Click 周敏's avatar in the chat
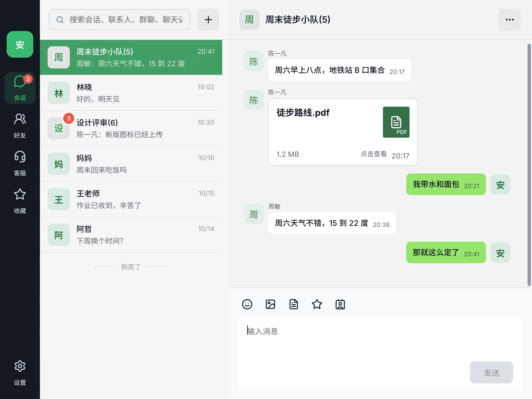Viewport: 532px width, 399px height. click(254, 214)
